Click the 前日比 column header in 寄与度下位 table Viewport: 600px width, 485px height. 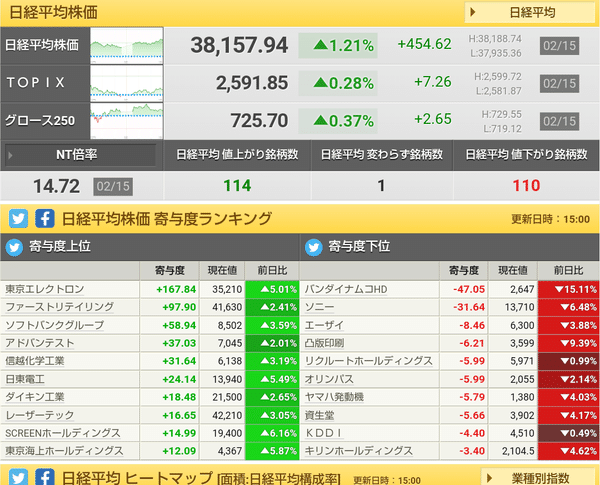click(x=568, y=271)
